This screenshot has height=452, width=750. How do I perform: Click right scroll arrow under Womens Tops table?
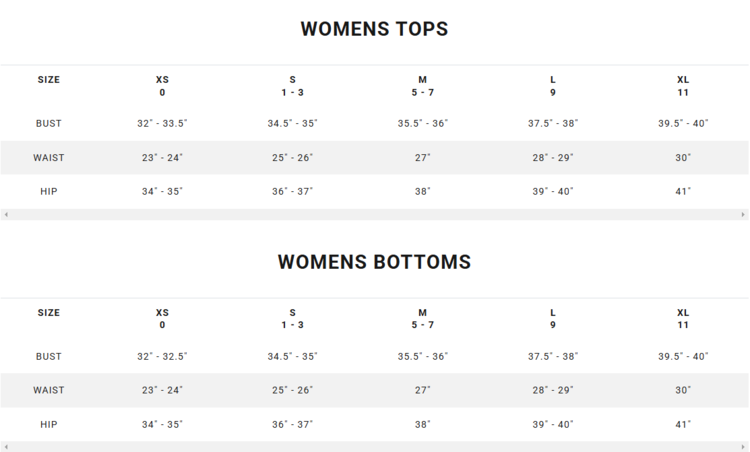(x=743, y=215)
